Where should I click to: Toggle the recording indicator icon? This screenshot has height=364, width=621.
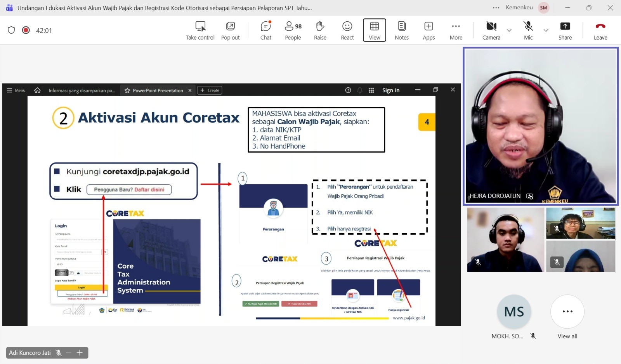(26, 30)
